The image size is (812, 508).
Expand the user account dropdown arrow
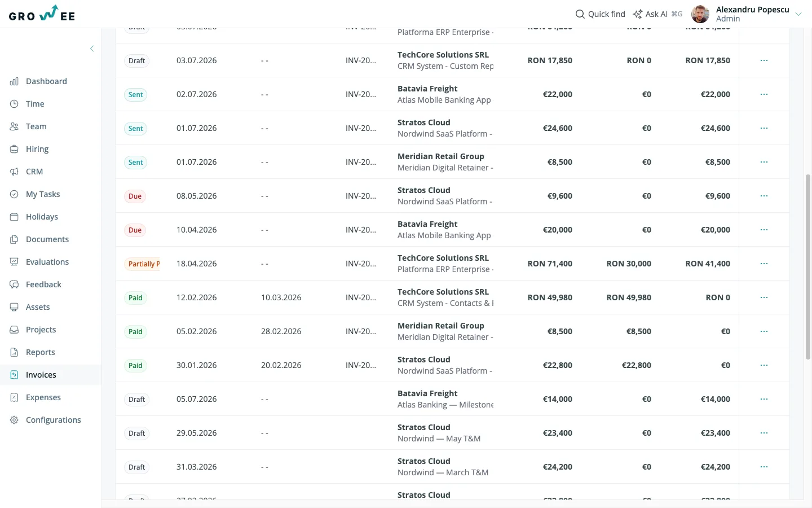click(x=798, y=14)
